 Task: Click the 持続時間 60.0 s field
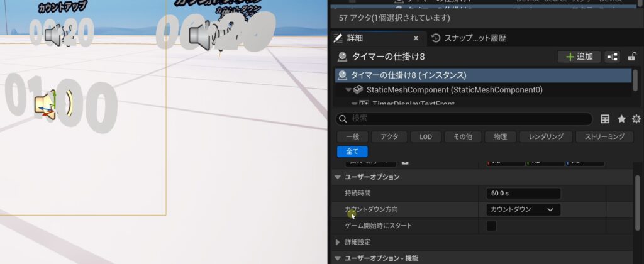point(523,193)
